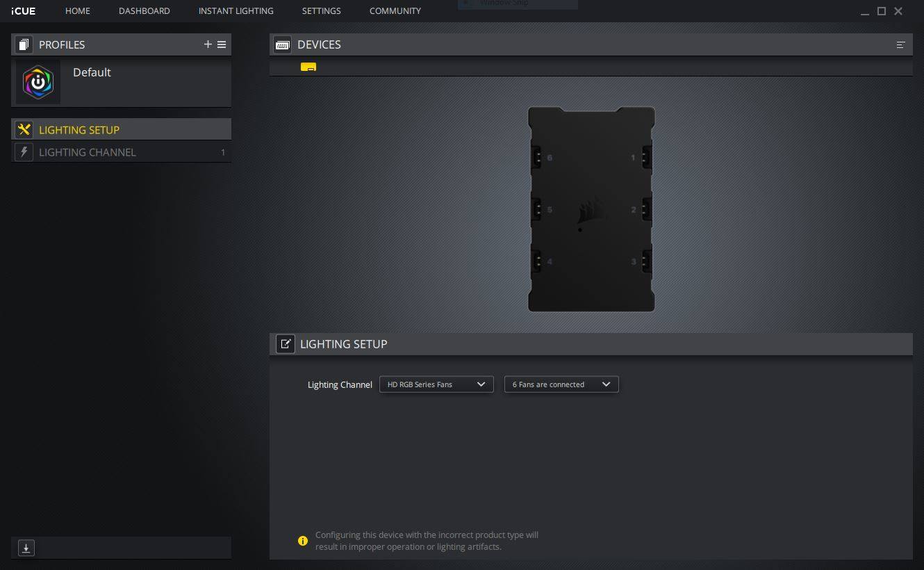Click port 4 on the lighting controller
The image size is (924, 570).
[537, 261]
